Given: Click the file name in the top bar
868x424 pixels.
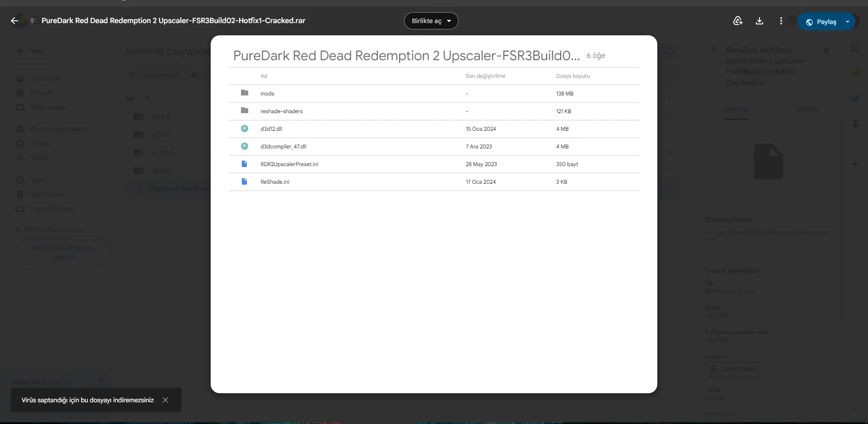Looking at the screenshot, I should click(173, 21).
